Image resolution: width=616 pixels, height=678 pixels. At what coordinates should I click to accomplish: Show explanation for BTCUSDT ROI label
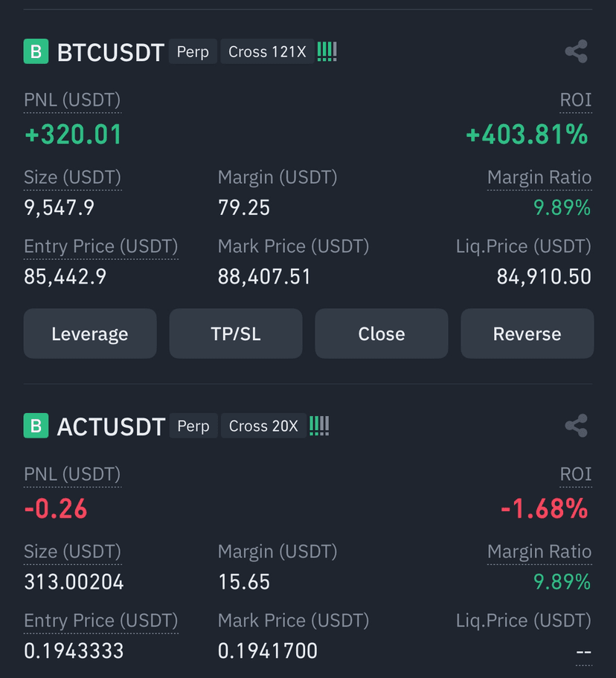pyautogui.click(x=575, y=100)
